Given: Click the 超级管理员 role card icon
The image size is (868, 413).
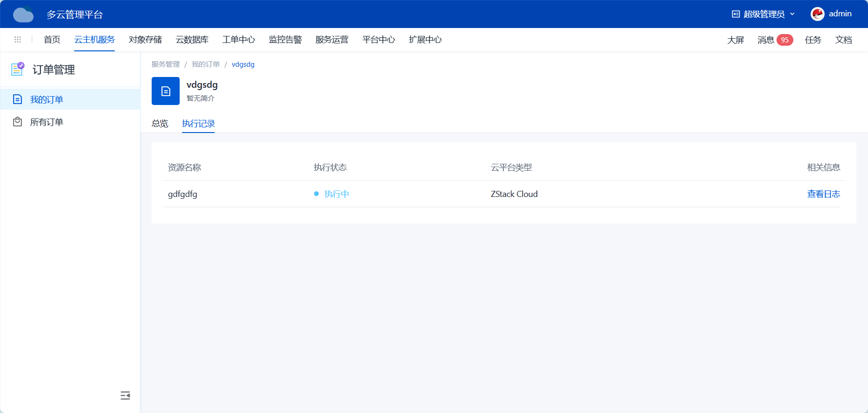Looking at the screenshot, I should (x=736, y=14).
